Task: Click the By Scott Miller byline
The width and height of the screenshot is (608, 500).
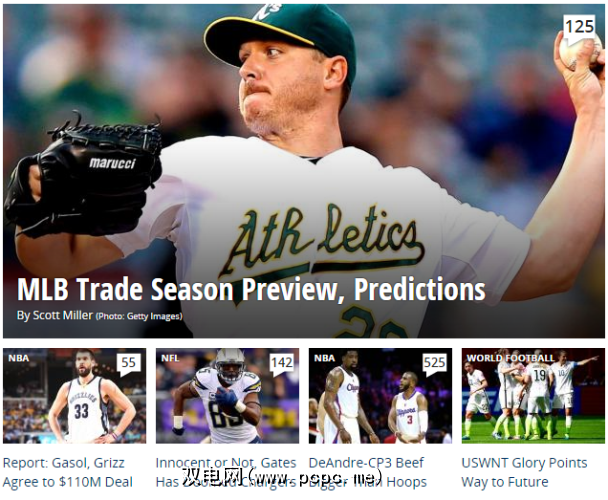Action: 55,315
